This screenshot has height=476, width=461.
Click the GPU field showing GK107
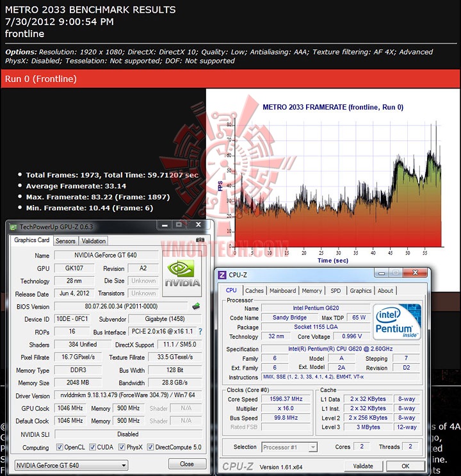click(x=74, y=268)
